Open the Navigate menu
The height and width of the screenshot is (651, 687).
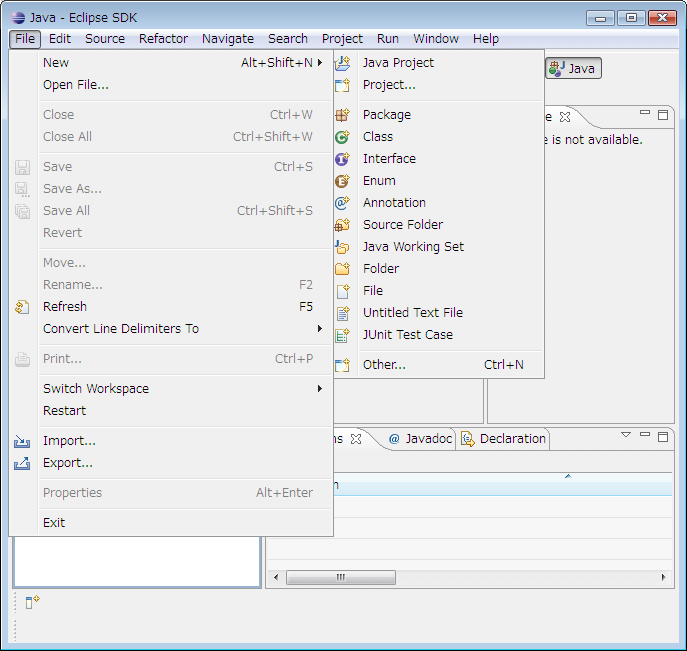coord(228,39)
